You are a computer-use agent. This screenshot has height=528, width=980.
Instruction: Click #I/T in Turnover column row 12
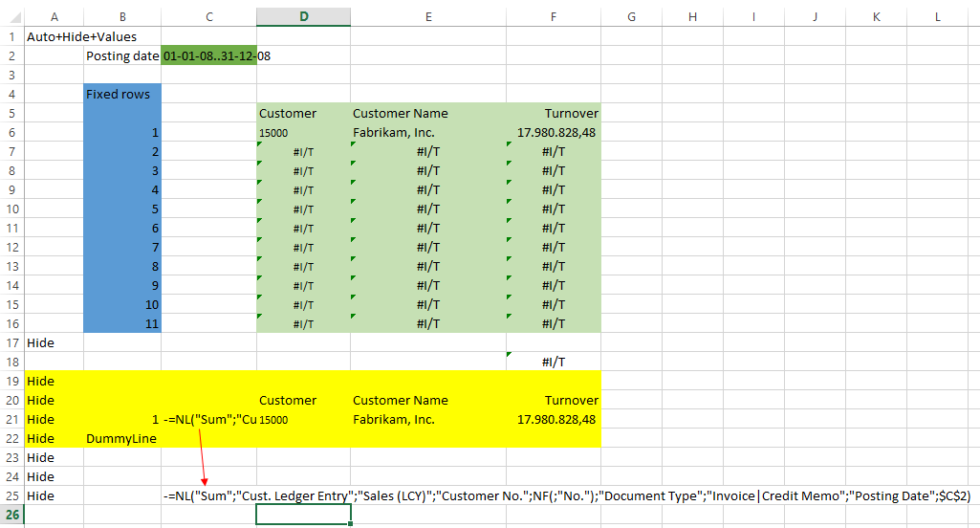554,247
